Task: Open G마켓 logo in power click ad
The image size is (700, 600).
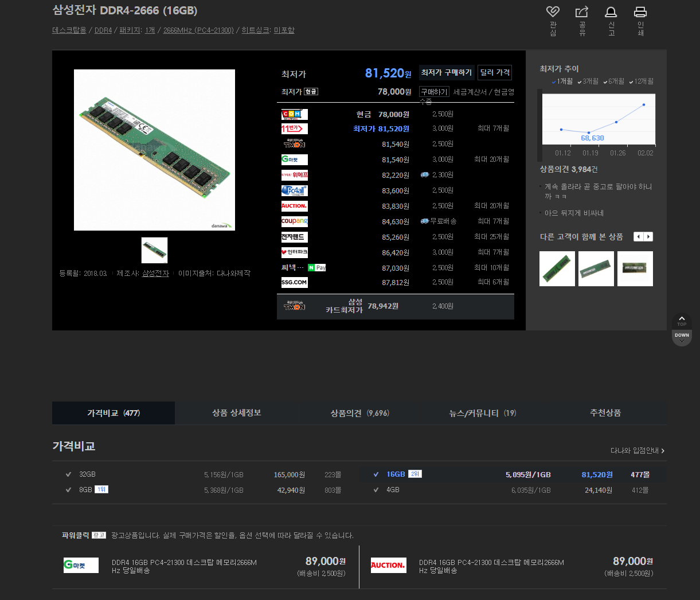Action: 81,565
